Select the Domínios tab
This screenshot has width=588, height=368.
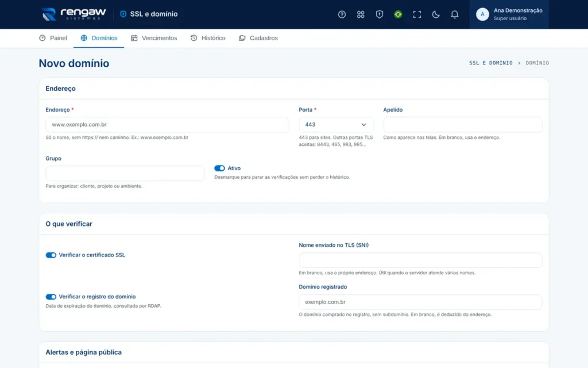click(x=99, y=38)
